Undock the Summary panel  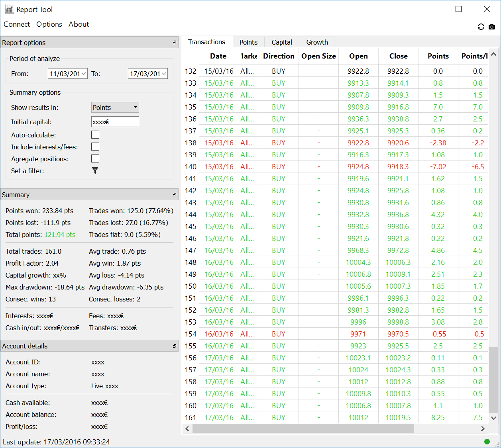174,195
